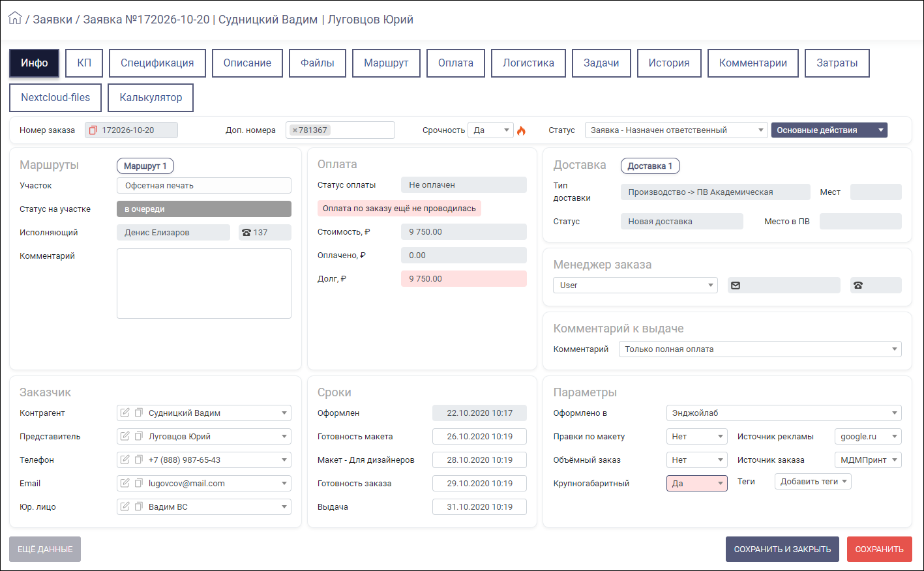The image size is (924, 571).
Task: Copy Контрагент Судницкий Вадим icon
Action: point(138,413)
